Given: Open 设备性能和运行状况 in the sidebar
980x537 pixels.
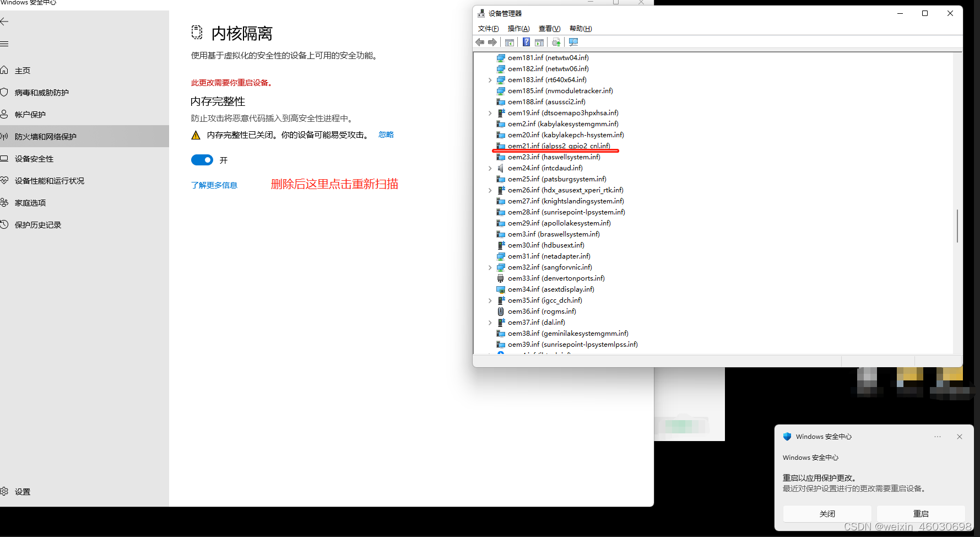Looking at the screenshot, I should click(49, 181).
